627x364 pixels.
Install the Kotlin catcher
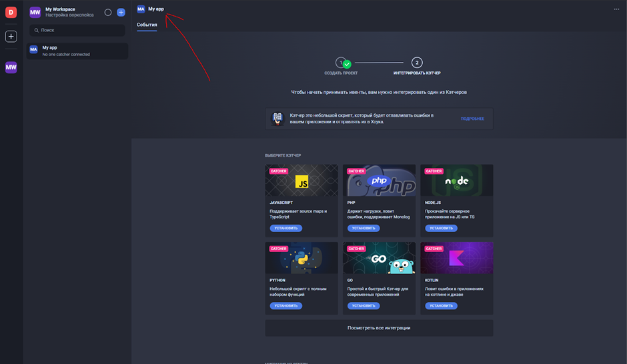(441, 305)
